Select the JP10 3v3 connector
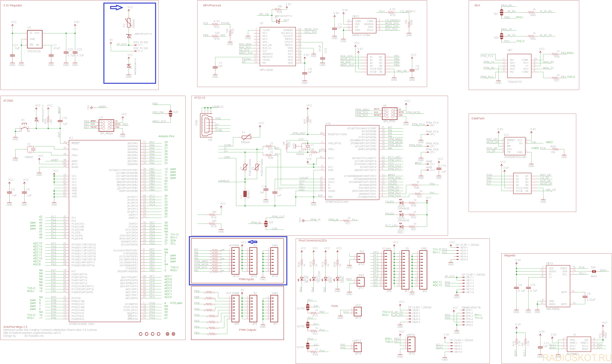The image size is (612, 364). (x=361, y=258)
